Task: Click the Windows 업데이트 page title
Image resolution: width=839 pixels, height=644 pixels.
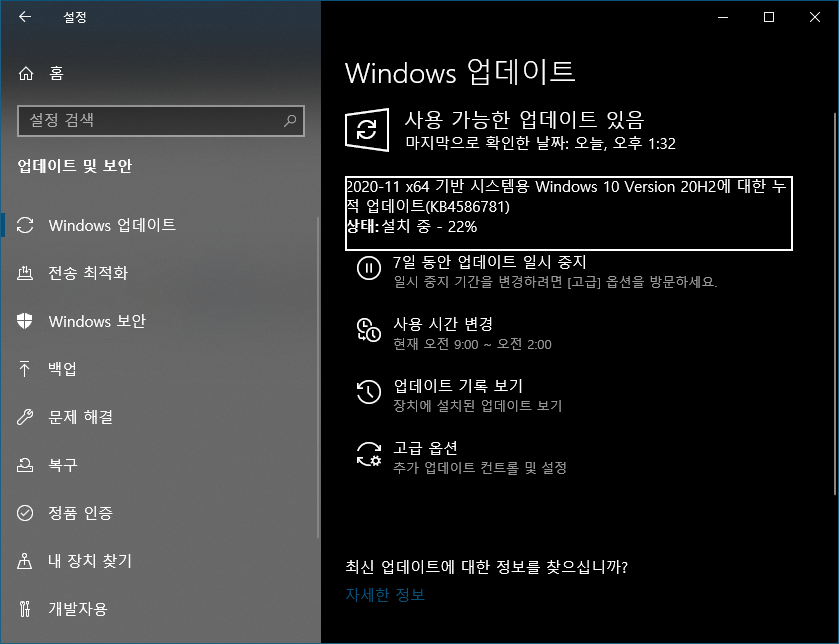Action: 460,72
